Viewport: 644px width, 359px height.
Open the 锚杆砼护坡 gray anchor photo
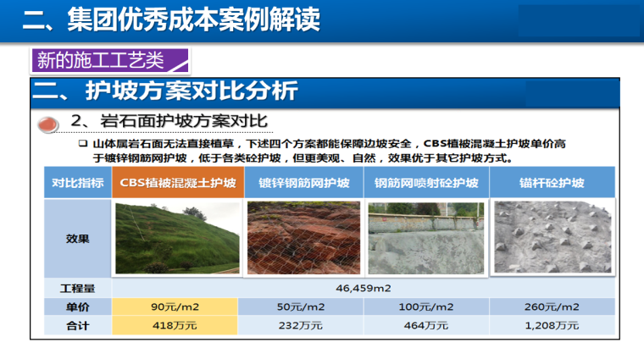pos(552,237)
